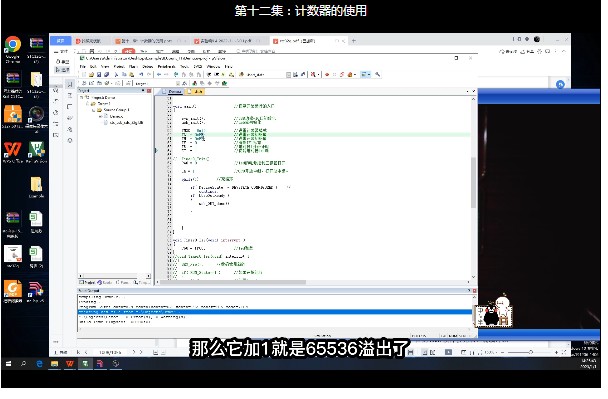Open the WPS Office desktop shortcut
This screenshot has width=608, height=399.
(12, 149)
